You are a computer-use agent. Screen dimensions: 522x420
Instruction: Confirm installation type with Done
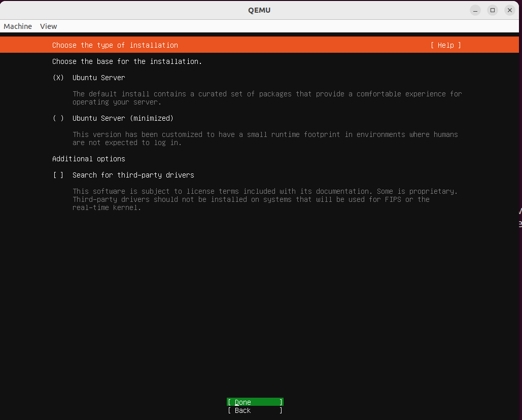coord(255,402)
